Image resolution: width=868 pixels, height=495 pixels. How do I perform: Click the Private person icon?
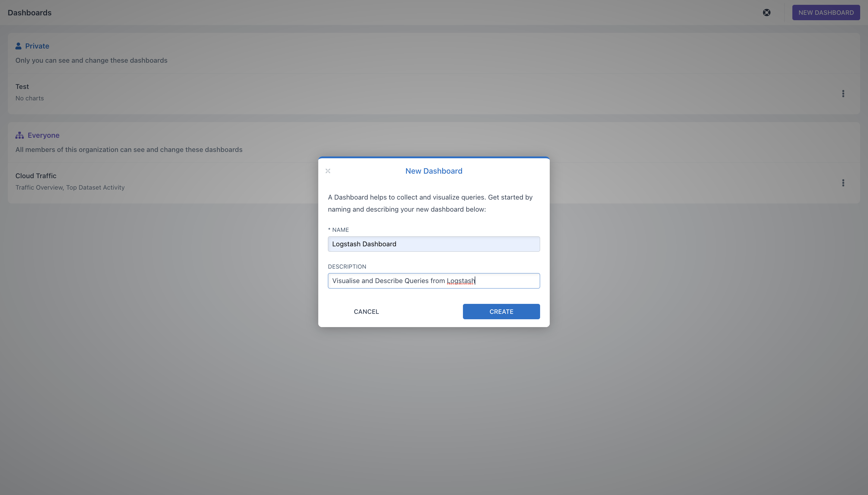pyautogui.click(x=18, y=46)
